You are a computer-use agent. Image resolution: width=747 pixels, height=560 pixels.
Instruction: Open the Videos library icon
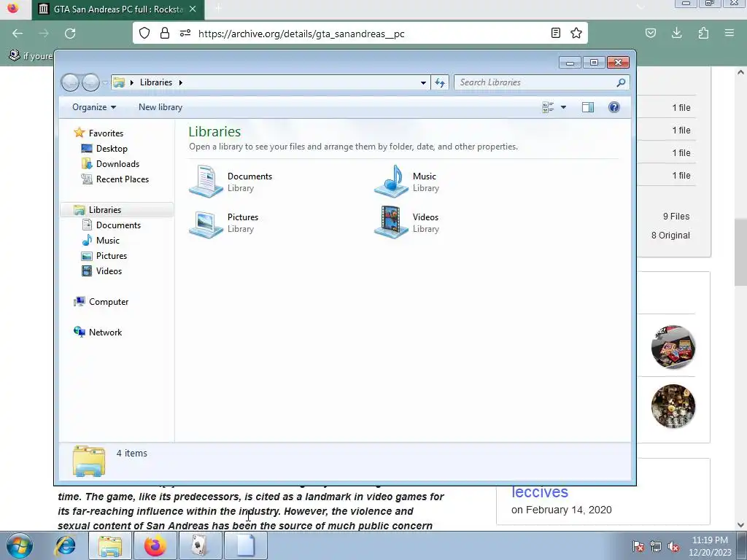point(391,222)
